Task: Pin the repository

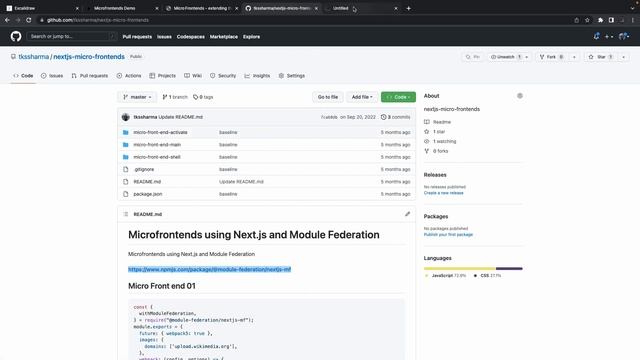Action: click(x=473, y=57)
